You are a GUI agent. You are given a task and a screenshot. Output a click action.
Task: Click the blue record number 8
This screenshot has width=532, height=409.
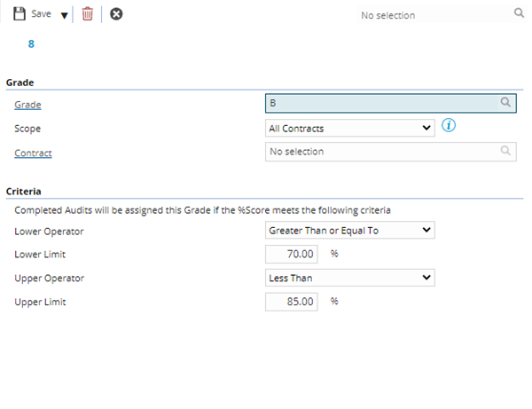coord(31,43)
